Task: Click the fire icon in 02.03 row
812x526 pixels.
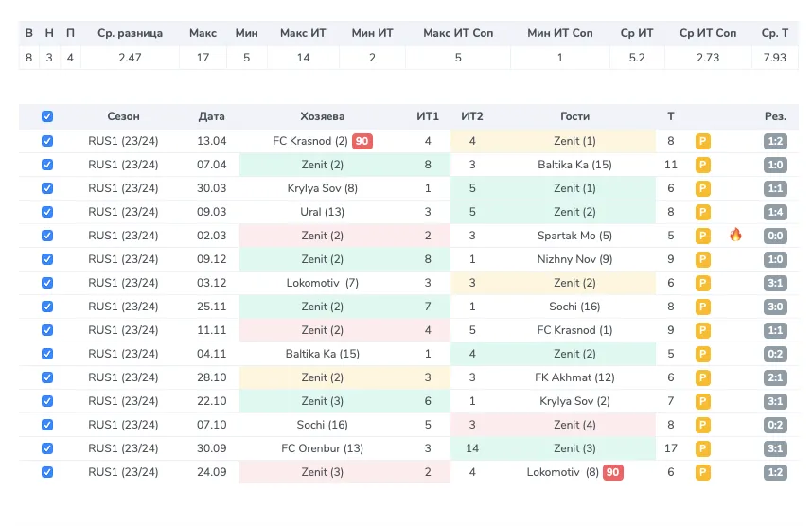Action: click(735, 235)
